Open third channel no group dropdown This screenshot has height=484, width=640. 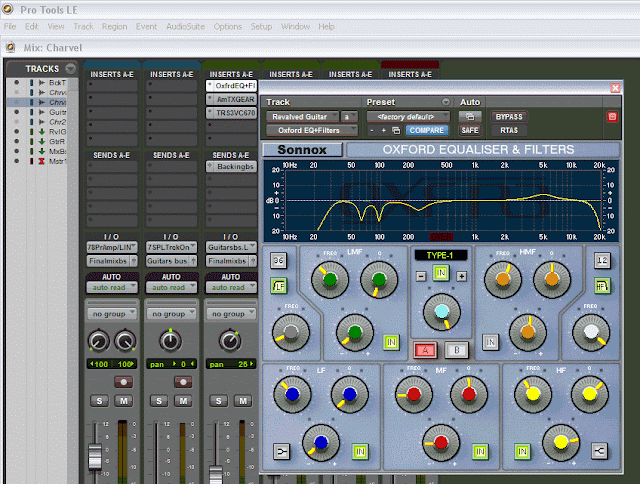231,314
